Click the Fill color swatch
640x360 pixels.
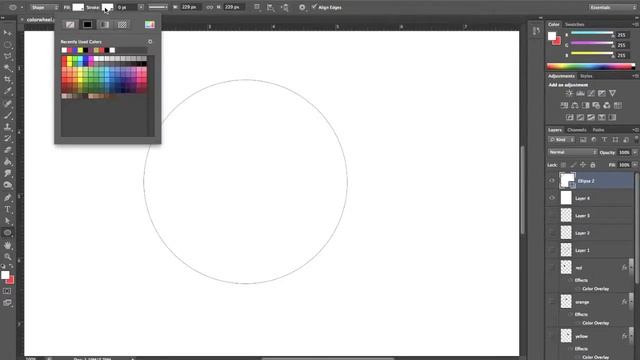click(x=78, y=7)
